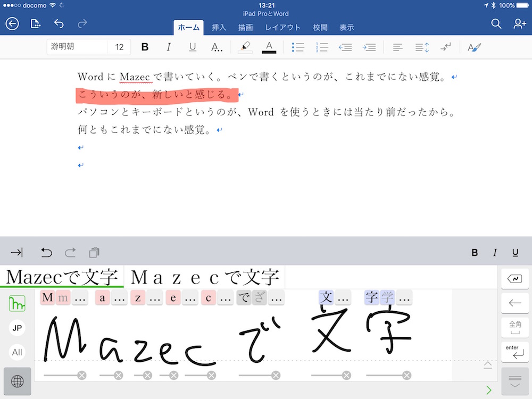Undo handwriting in mazec toolbar

(46, 252)
